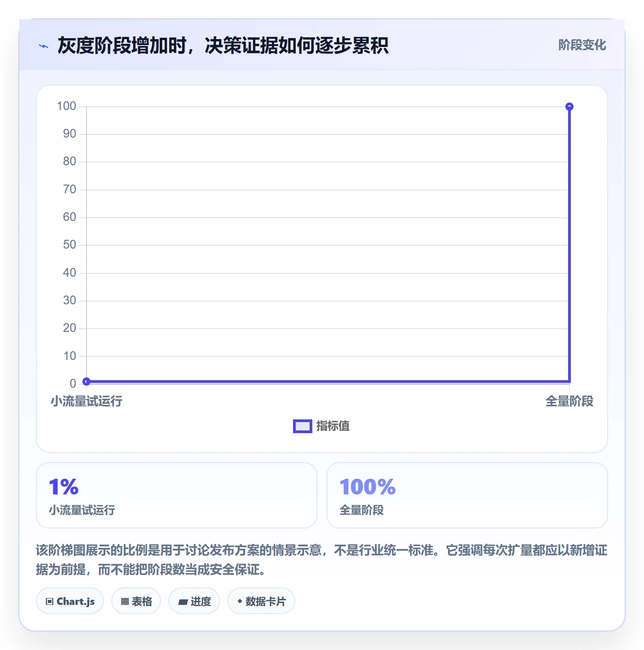
Task: Click the y-axis value 50
Action: pyautogui.click(x=69, y=245)
